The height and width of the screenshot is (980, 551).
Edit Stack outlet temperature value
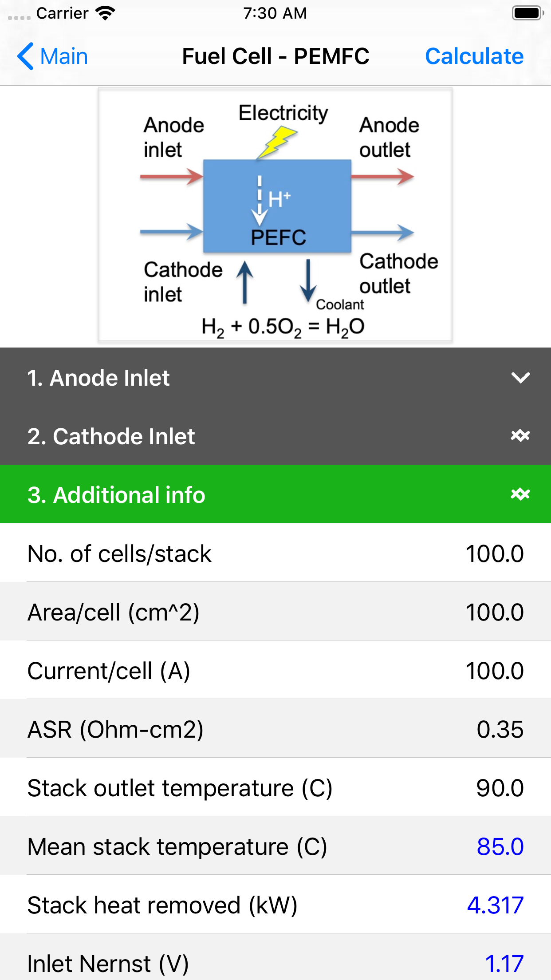[500, 788]
